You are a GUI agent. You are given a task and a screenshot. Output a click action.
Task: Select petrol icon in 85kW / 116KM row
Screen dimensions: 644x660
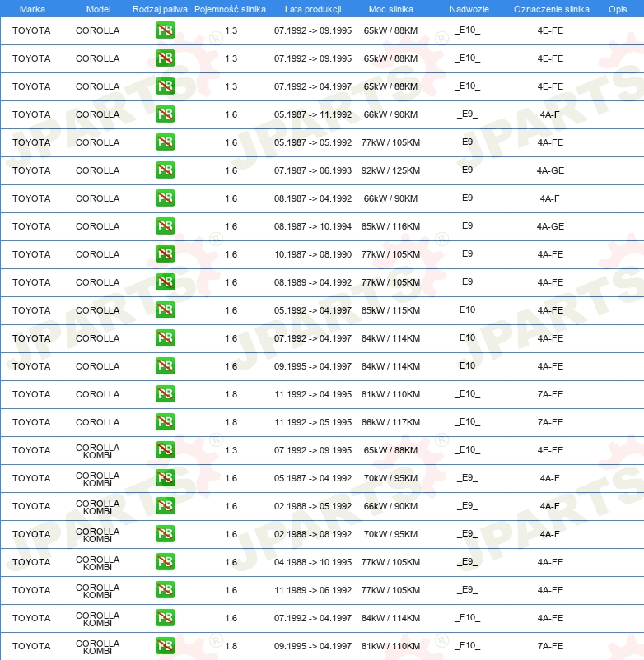tap(165, 226)
